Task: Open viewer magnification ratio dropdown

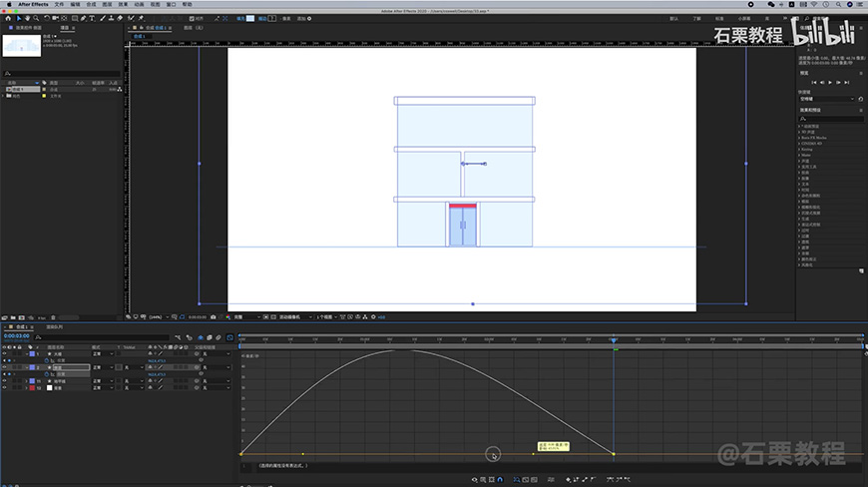Action: pos(158,317)
